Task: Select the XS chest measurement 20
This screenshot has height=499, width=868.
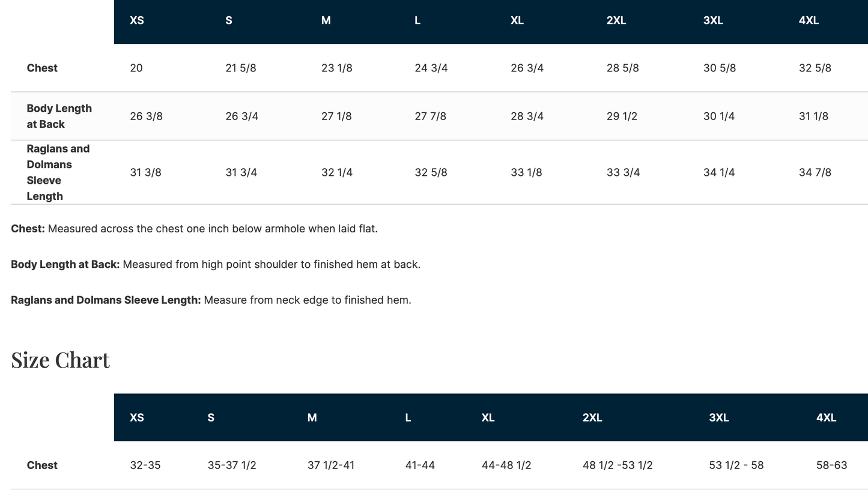Action: (x=136, y=68)
